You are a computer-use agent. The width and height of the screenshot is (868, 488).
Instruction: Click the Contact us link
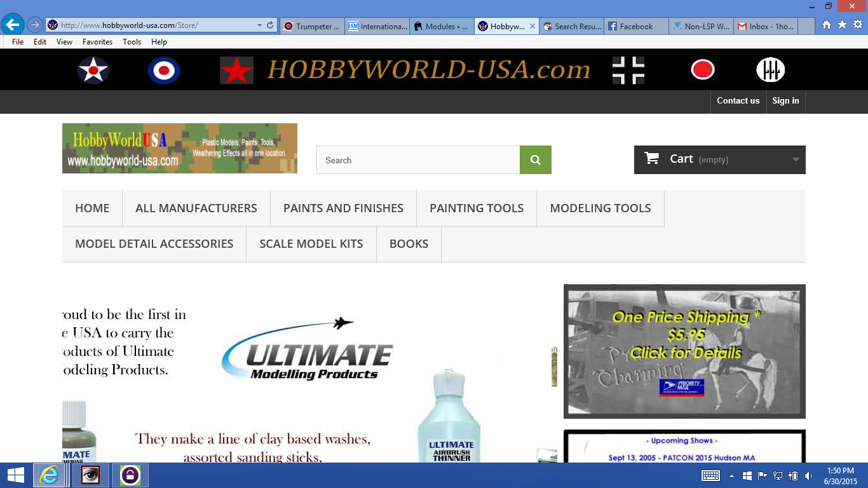[x=738, y=100]
